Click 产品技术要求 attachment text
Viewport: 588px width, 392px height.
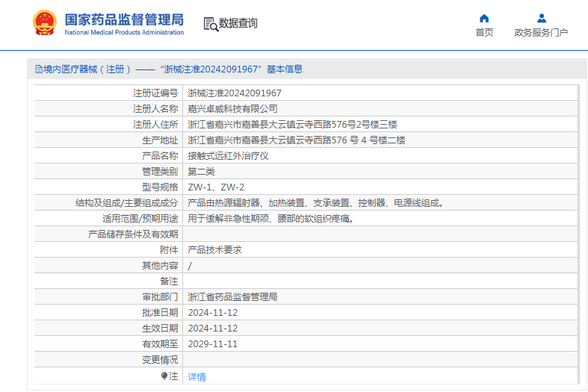tap(214, 250)
